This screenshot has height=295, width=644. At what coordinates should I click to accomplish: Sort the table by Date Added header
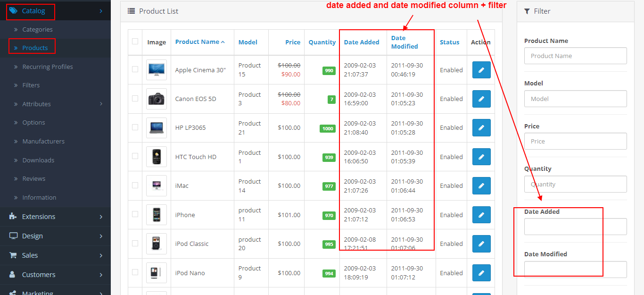[x=361, y=42]
